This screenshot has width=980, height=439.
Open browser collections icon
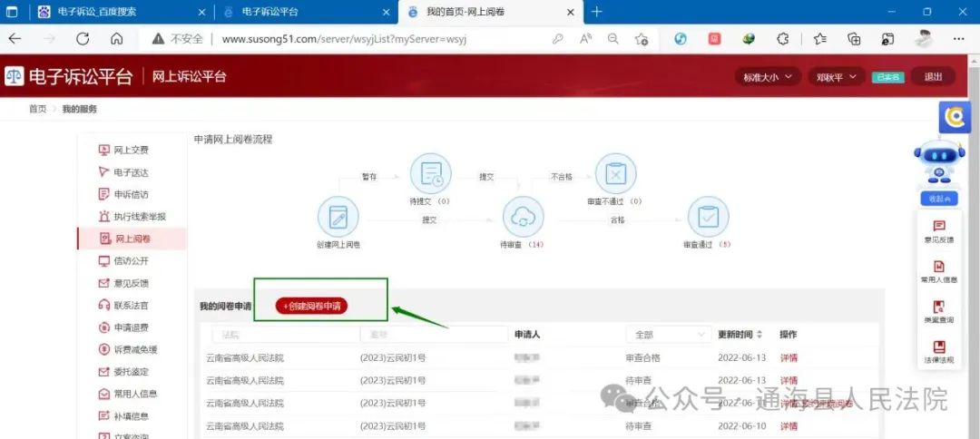click(x=854, y=39)
